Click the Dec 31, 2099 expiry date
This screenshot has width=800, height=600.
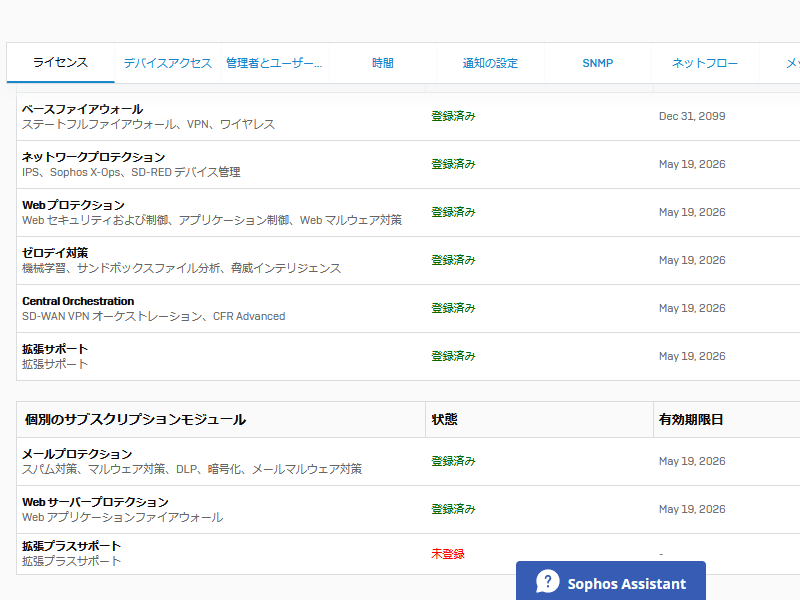tap(692, 116)
